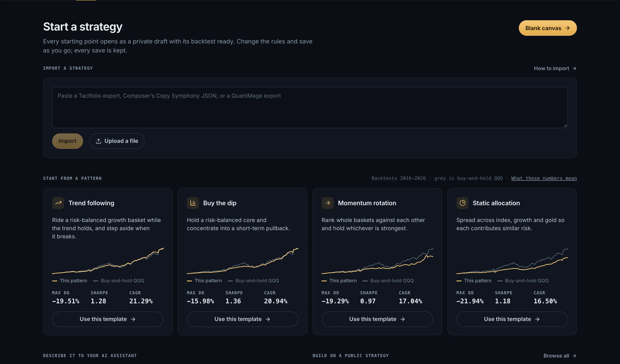
Task: Use the Momentum rotation template
Action: pyautogui.click(x=377, y=319)
